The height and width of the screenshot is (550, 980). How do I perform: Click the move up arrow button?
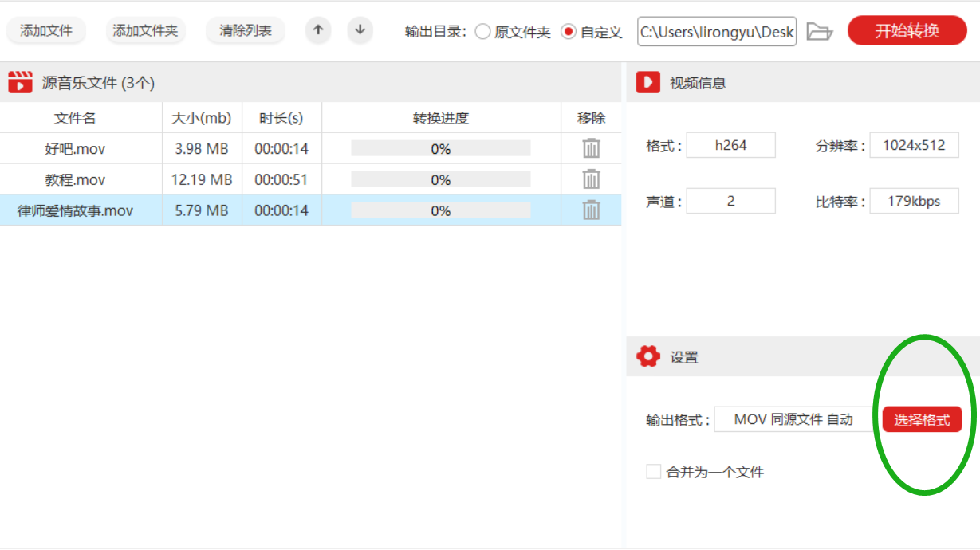(318, 30)
